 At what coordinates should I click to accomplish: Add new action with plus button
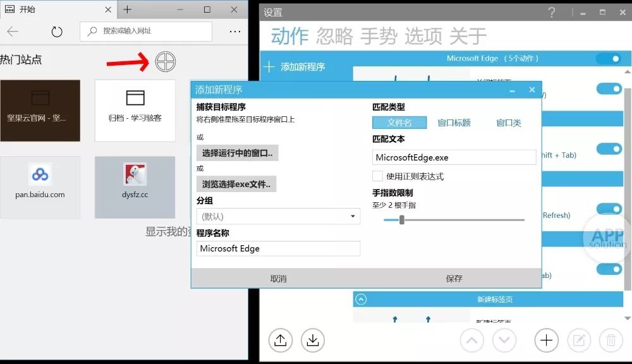[x=546, y=340]
